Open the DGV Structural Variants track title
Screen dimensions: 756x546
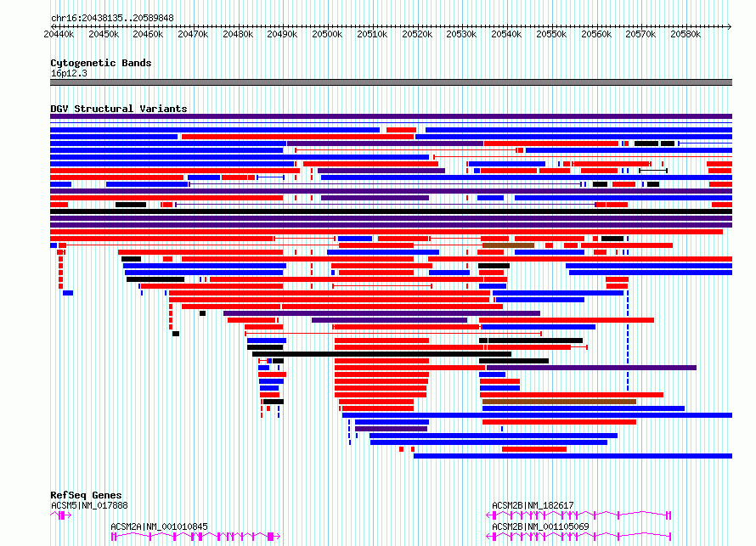pyautogui.click(x=119, y=109)
